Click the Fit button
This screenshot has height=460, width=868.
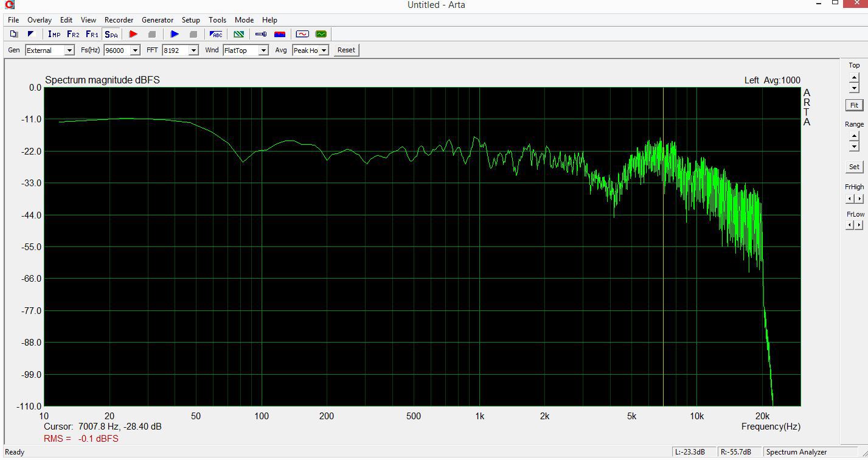point(854,105)
